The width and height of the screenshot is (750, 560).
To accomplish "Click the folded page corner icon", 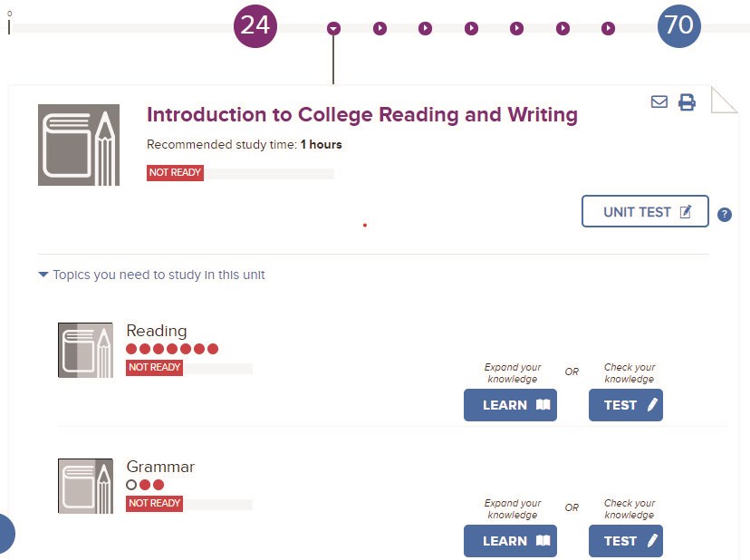I will coord(724,100).
